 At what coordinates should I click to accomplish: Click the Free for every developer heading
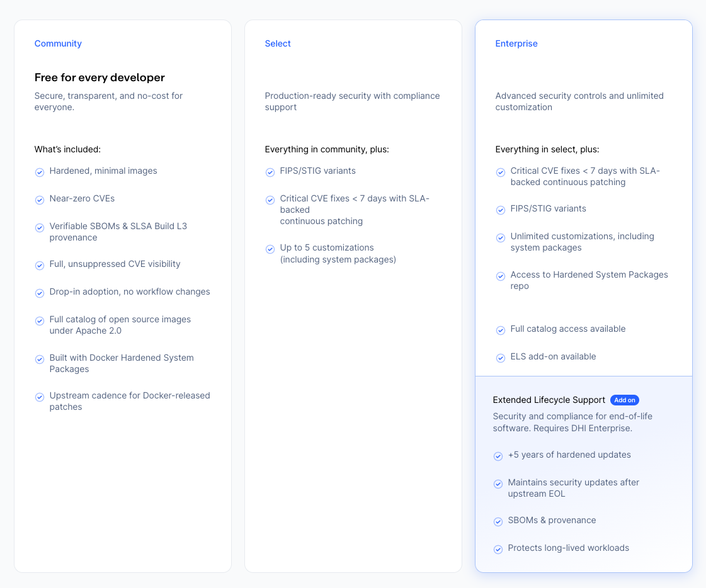(x=100, y=77)
